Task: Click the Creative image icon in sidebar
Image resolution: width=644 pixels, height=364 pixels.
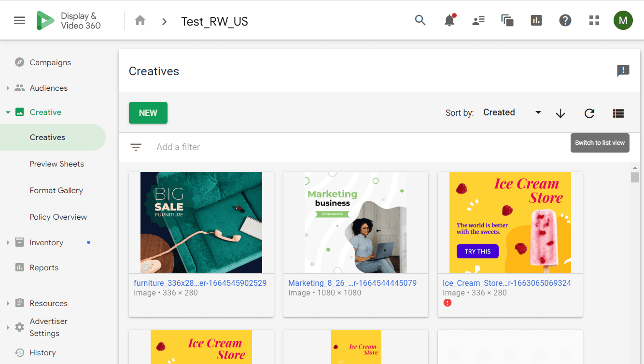Action: tap(20, 112)
